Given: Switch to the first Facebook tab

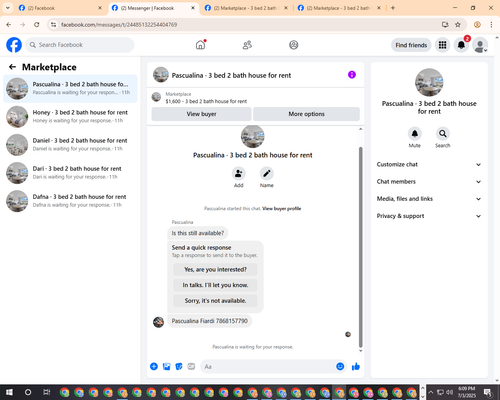Looking at the screenshot, I should (60, 8).
